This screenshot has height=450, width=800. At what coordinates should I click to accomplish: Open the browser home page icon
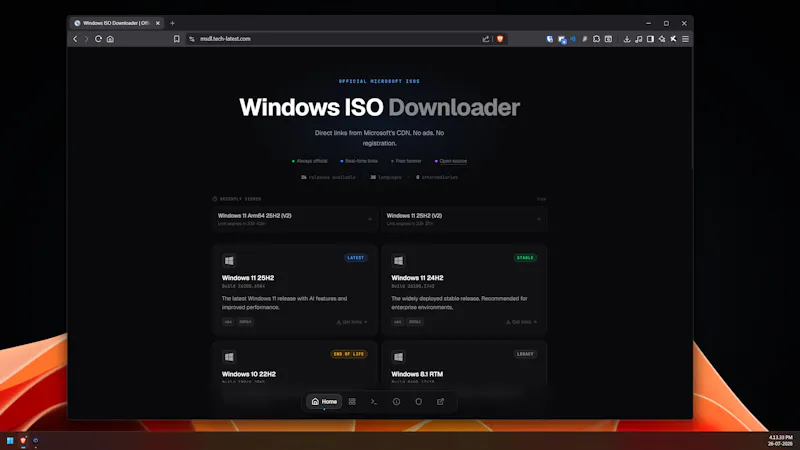(110, 39)
